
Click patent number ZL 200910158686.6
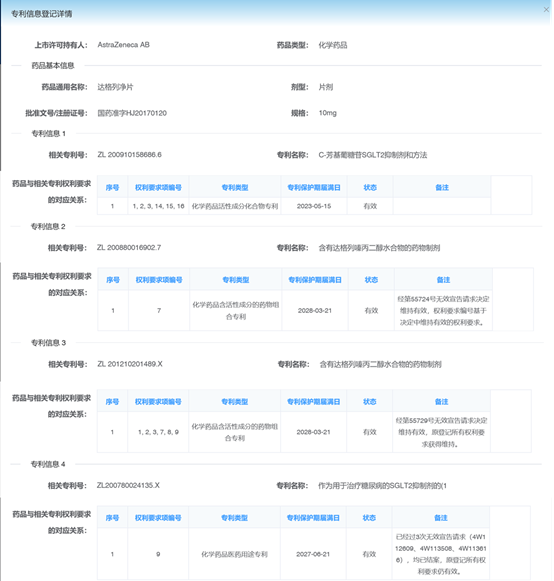click(129, 155)
